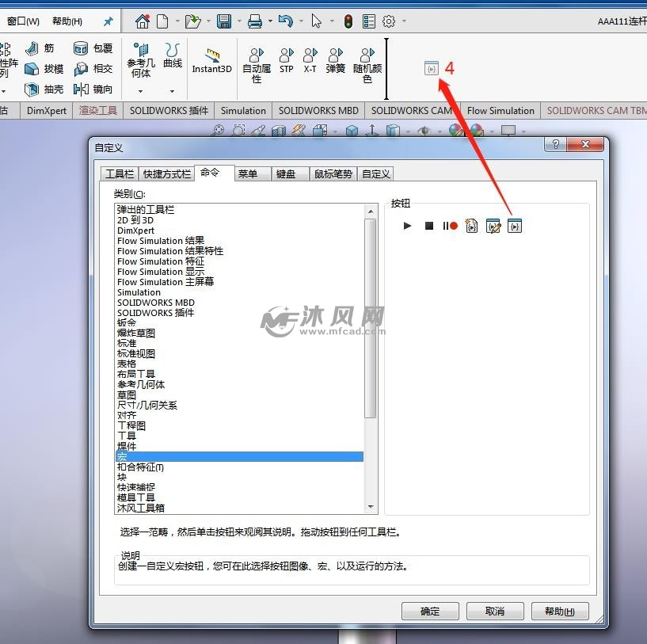
Task: Select the 筋 (Rib) feature icon
Action: click(33, 48)
